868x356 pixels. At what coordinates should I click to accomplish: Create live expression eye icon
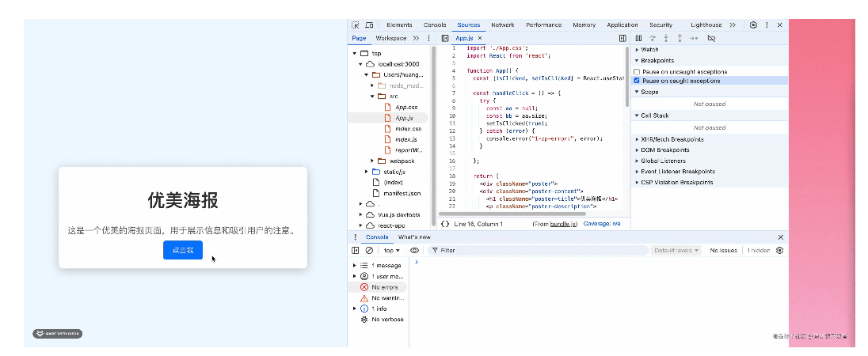414,251
